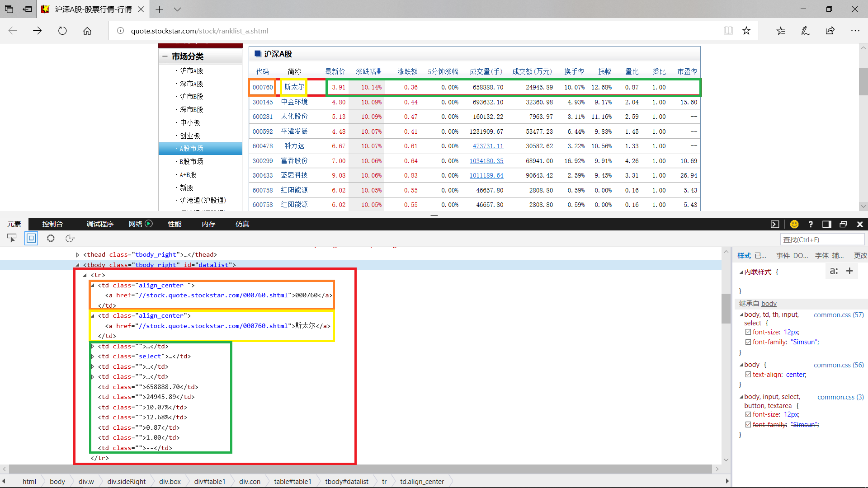Expand the thead tbody_right node

tap(78, 255)
